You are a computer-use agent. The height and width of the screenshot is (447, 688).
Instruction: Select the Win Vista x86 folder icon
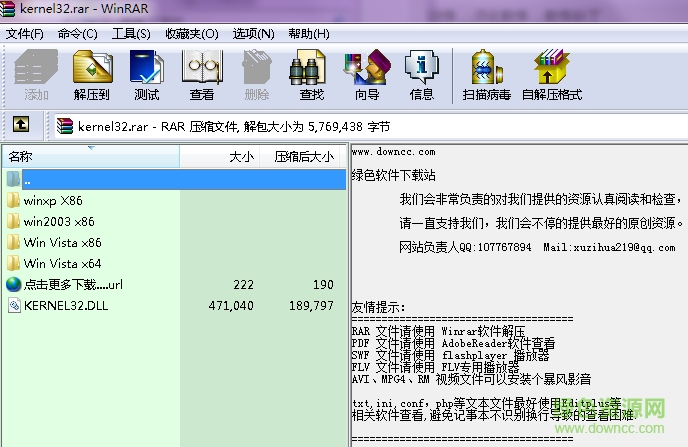[13, 242]
